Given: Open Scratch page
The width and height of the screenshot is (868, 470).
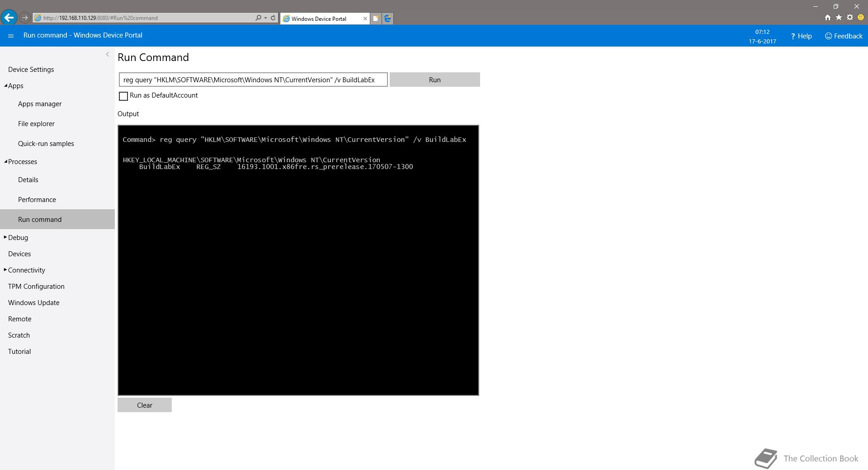Looking at the screenshot, I should (x=19, y=335).
